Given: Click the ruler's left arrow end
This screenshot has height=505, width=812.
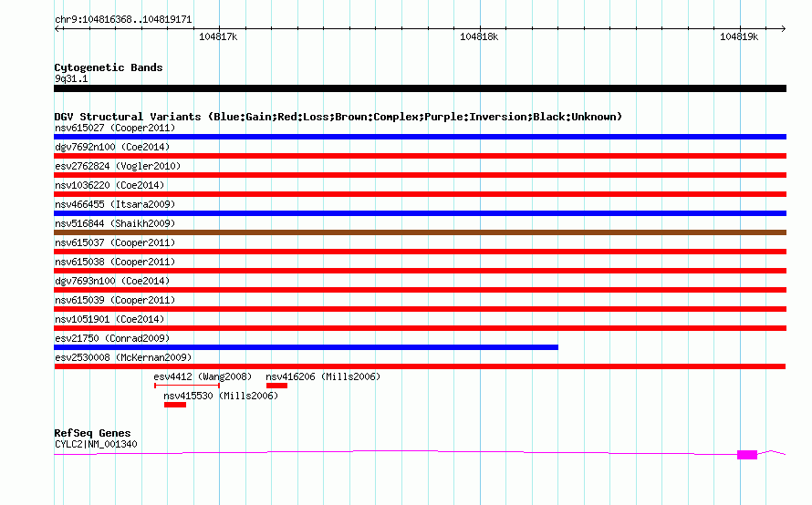Looking at the screenshot, I should point(57,29).
